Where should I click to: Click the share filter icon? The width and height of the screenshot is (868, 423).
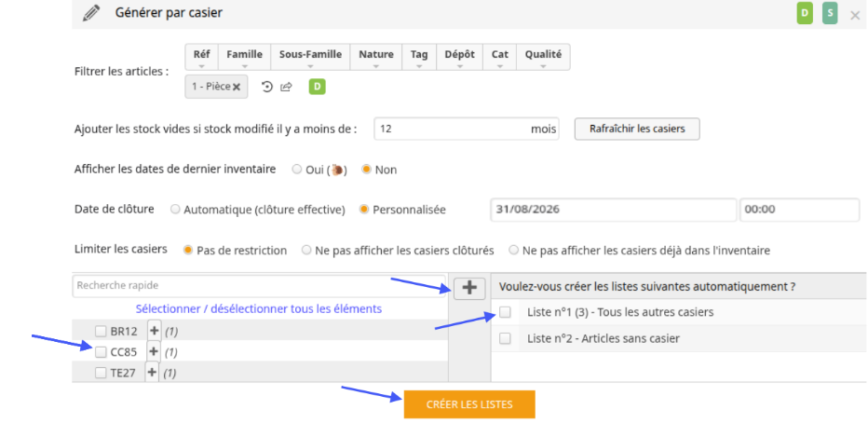click(286, 87)
